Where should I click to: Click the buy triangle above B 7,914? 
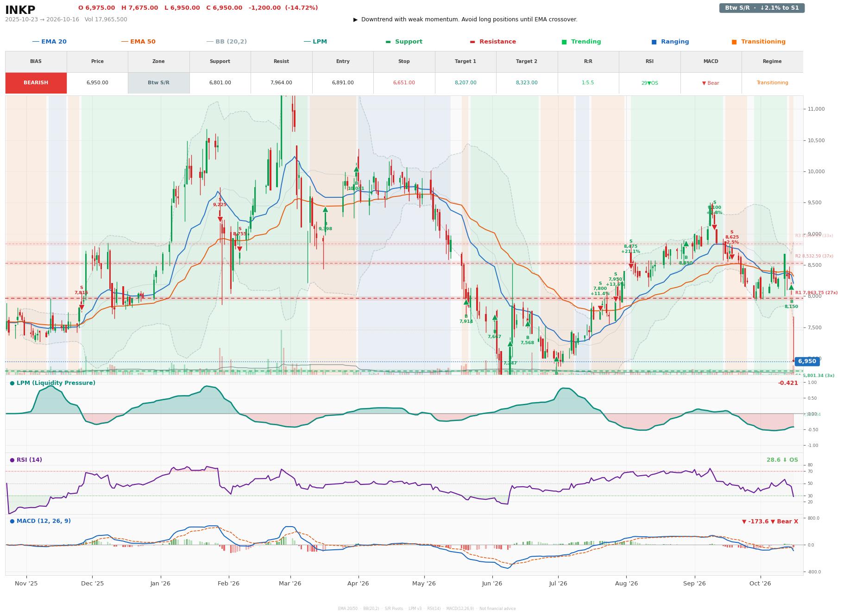point(466,302)
